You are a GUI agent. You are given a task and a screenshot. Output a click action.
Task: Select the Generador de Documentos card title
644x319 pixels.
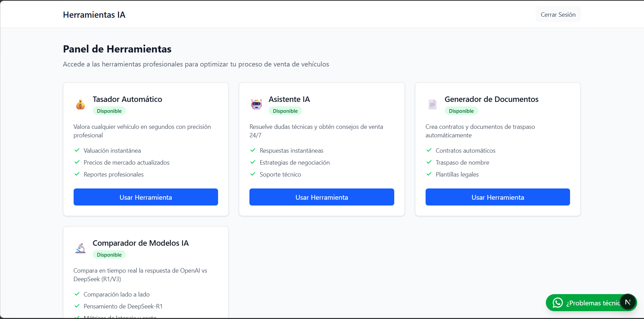[x=491, y=99]
